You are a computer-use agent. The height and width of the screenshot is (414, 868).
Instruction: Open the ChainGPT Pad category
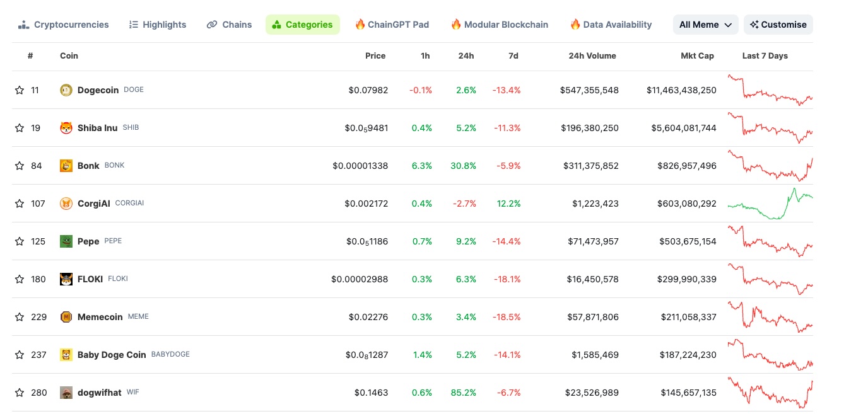pos(392,25)
